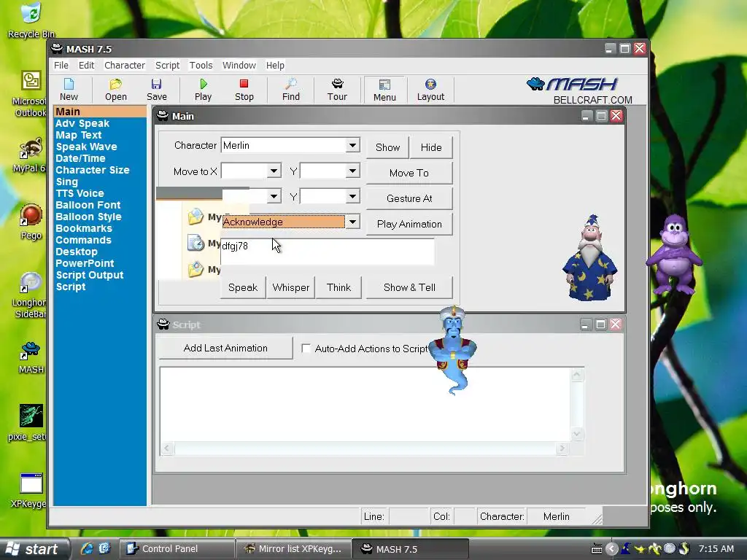
Task: Click the Move To button
Action: pyautogui.click(x=409, y=173)
